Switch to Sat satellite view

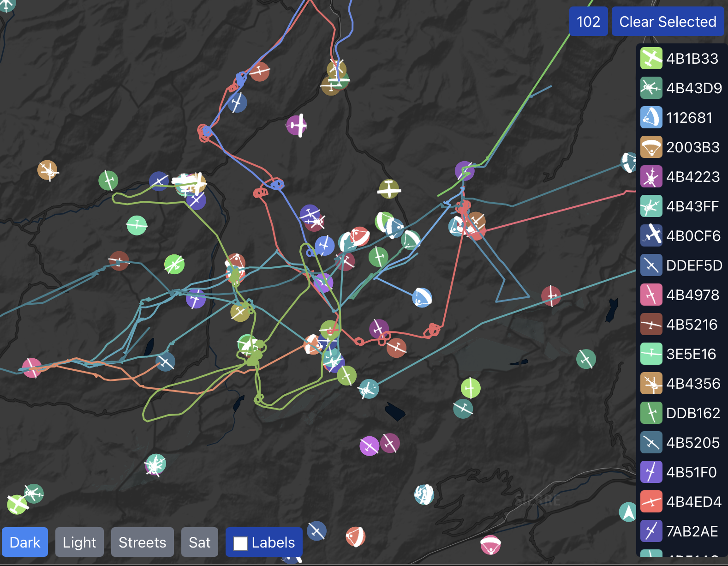pyautogui.click(x=199, y=542)
